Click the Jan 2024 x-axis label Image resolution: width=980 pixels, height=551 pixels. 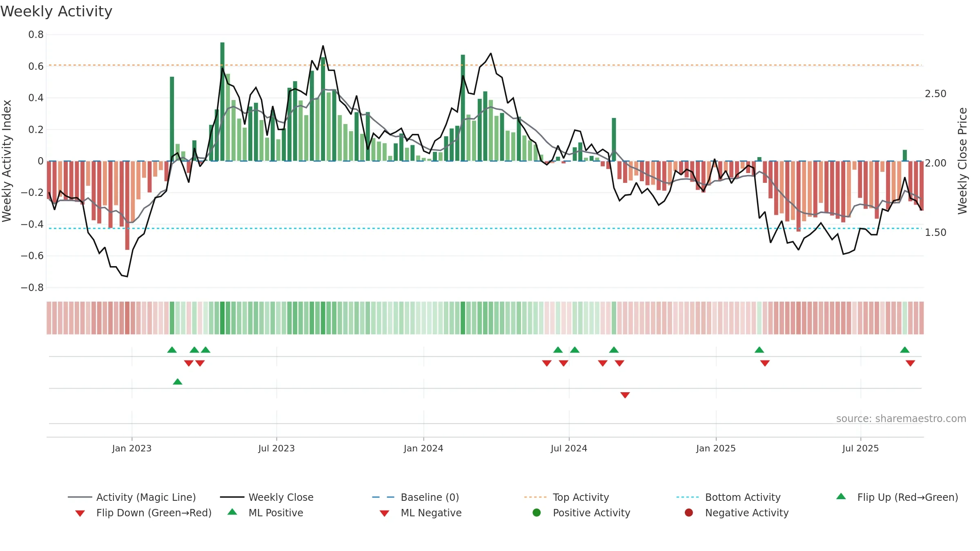click(423, 448)
